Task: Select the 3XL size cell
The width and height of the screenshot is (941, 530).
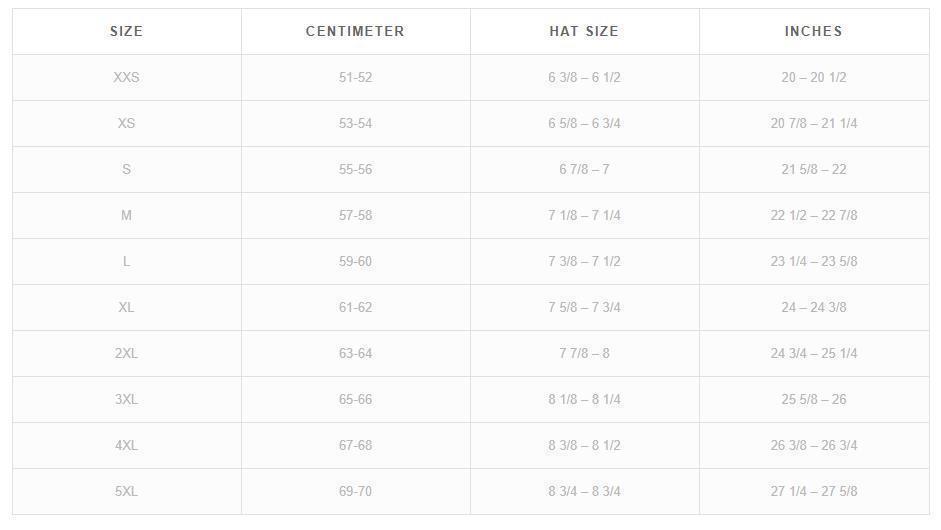Action: point(126,399)
